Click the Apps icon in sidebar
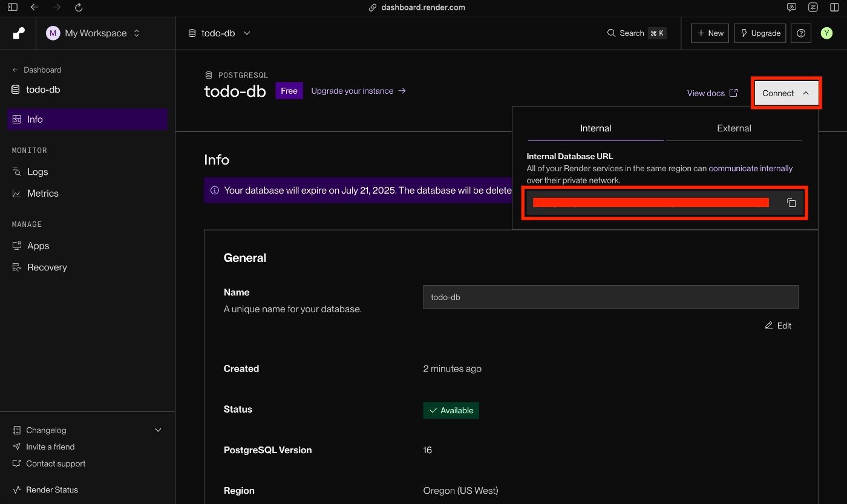This screenshot has width=847, height=504. 16,246
